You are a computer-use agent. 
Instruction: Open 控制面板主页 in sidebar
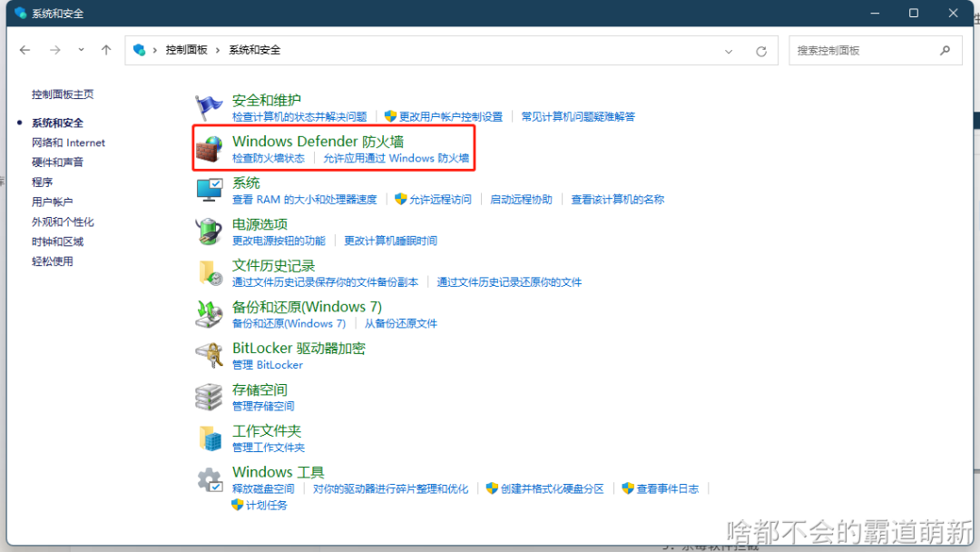click(63, 94)
